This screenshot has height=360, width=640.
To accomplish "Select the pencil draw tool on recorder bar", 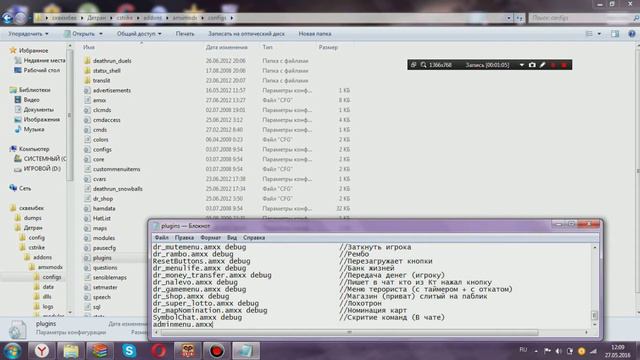I will (x=542, y=64).
